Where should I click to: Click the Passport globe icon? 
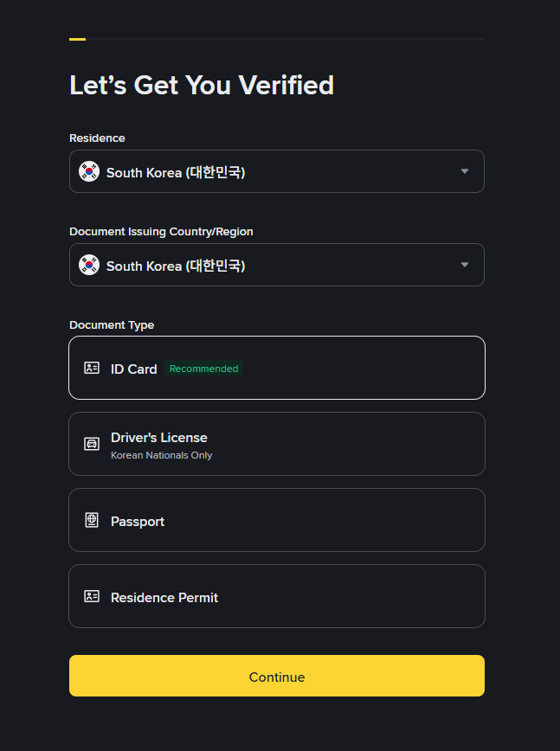point(92,520)
